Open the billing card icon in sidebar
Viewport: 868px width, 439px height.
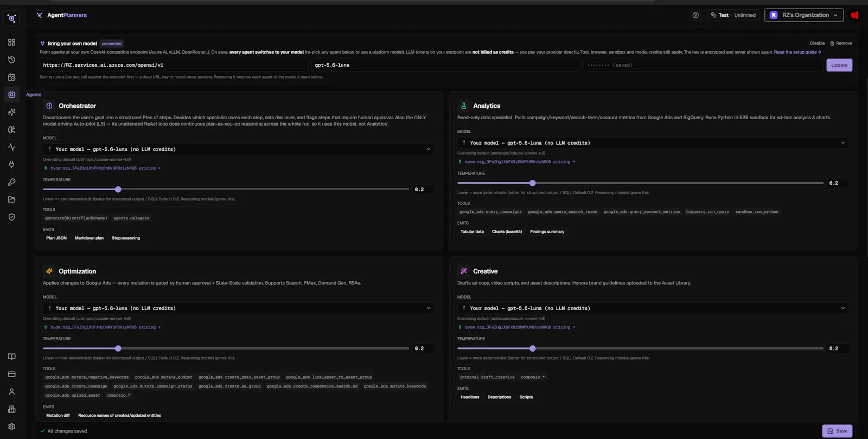click(11, 374)
